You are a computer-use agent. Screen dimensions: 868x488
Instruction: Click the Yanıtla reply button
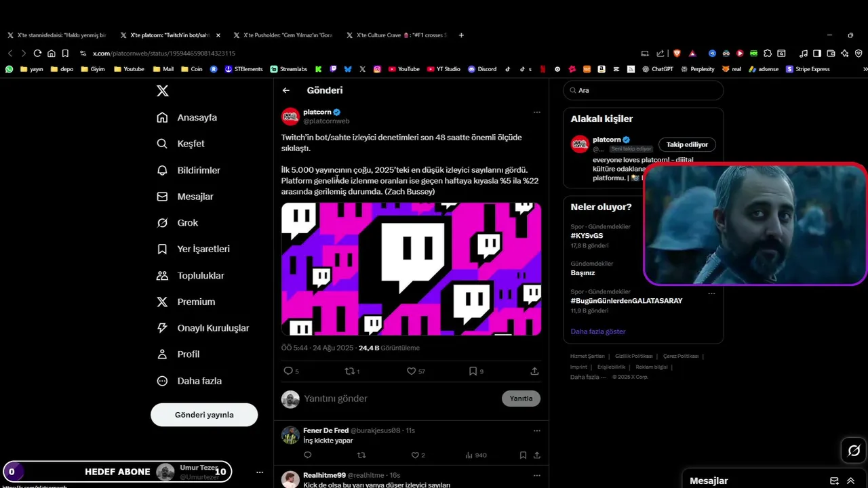521,399
